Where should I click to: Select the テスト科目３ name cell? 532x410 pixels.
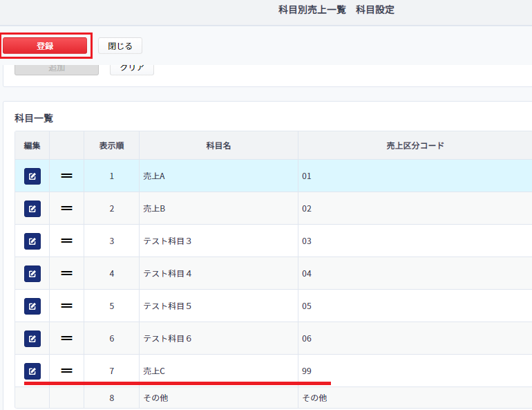[x=218, y=241]
